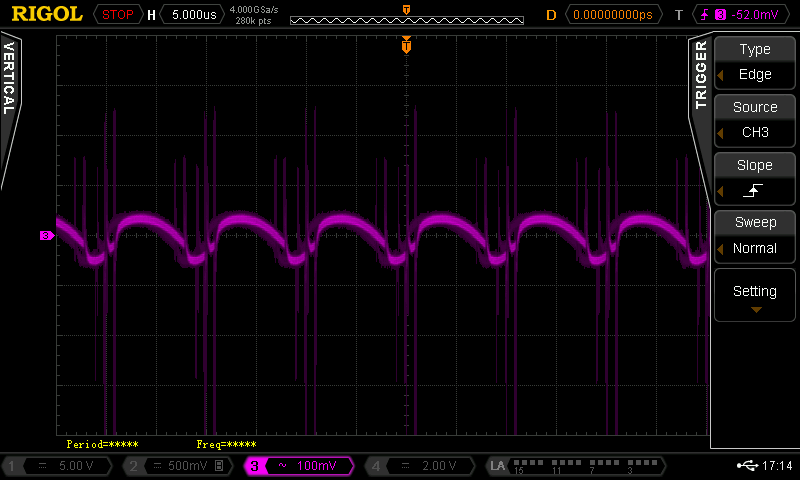Change Sweep mode from Normal

click(755, 236)
